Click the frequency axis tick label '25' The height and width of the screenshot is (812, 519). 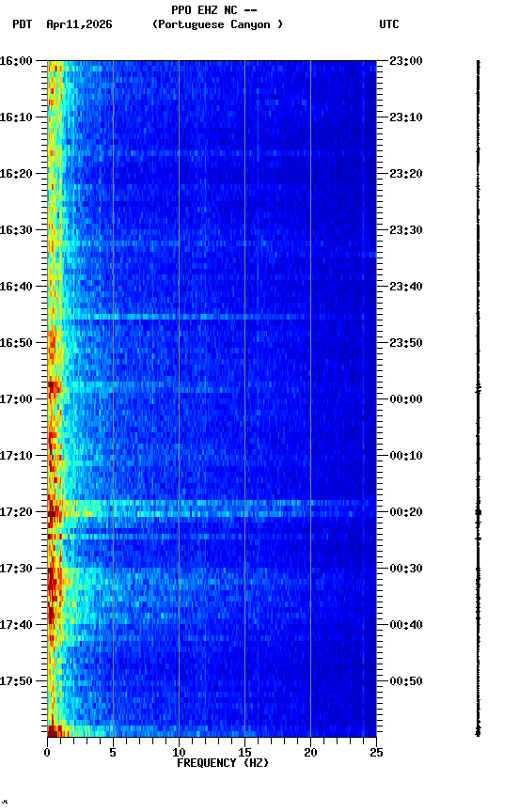(x=376, y=753)
